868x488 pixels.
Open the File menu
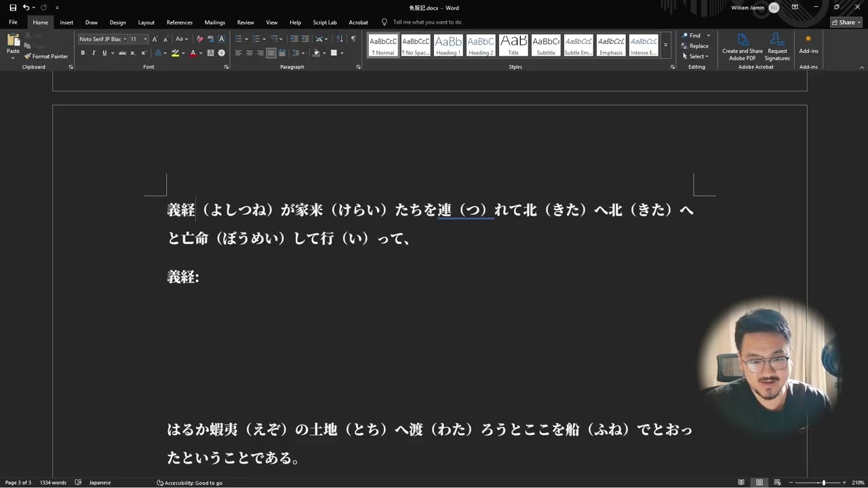click(13, 22)
